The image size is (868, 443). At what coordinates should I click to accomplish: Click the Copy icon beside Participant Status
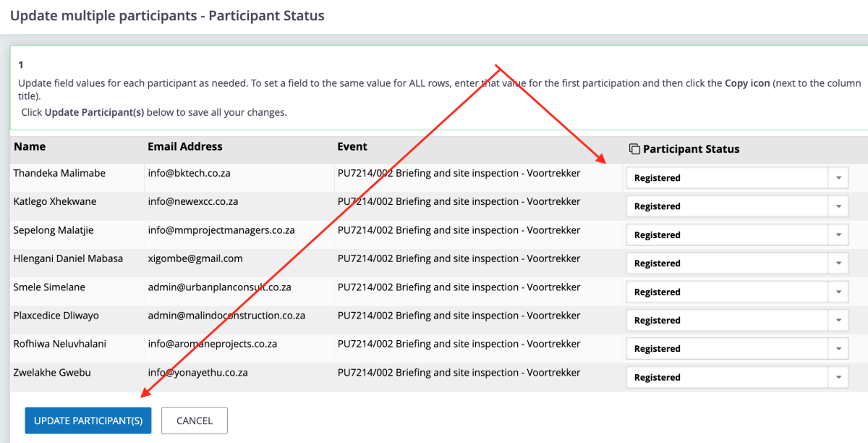point(634,149)
